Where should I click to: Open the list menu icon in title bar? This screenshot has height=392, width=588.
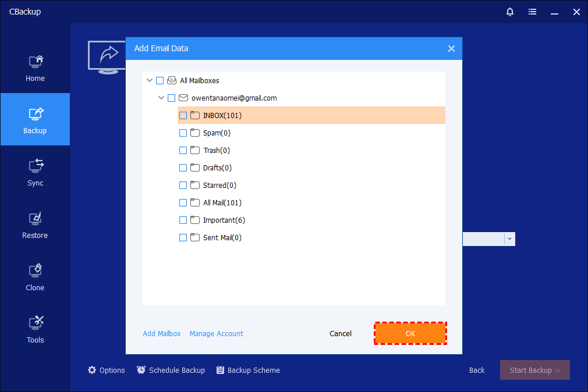tap(532, 12)
